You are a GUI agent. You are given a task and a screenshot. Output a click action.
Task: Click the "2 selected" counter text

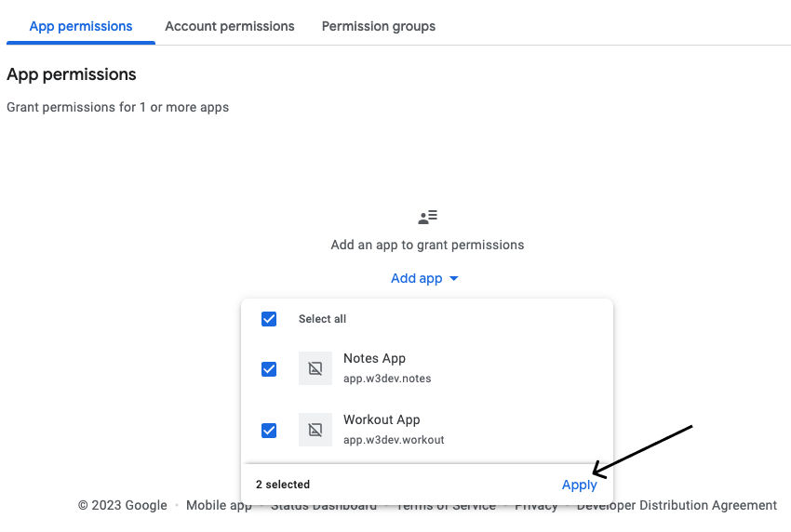pos(283,485)
